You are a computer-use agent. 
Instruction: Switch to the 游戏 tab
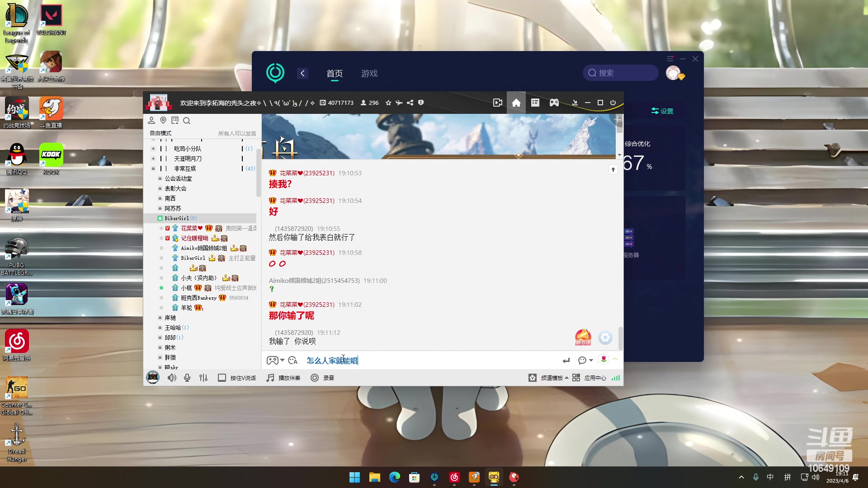pyautogui.click(x=369, y=73)
